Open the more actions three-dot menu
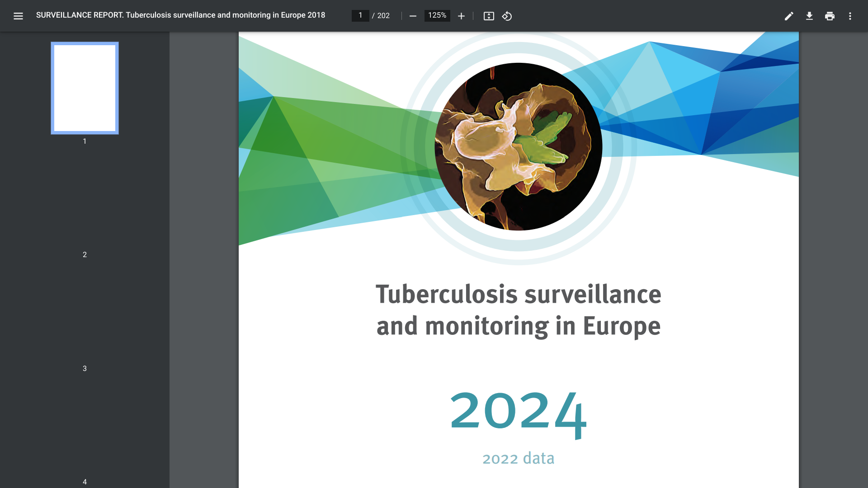The width and height of the screenshot is (868, 488). click(x=850, y=16)
